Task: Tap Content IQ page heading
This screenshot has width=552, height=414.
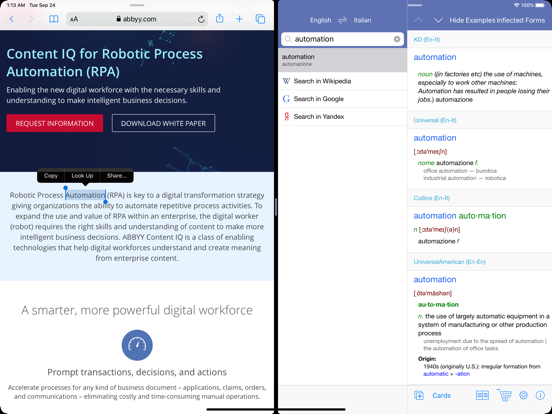Action: click(105, 63)
